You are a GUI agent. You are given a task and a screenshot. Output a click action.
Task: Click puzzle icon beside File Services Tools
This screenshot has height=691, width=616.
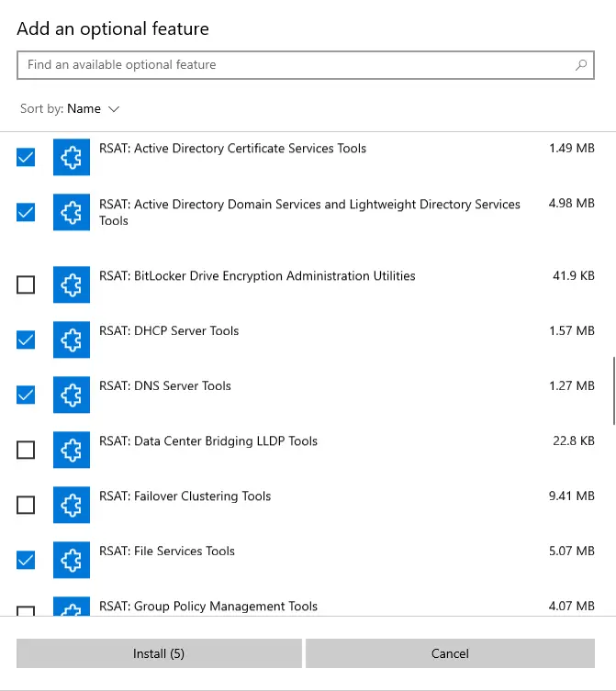72,560
